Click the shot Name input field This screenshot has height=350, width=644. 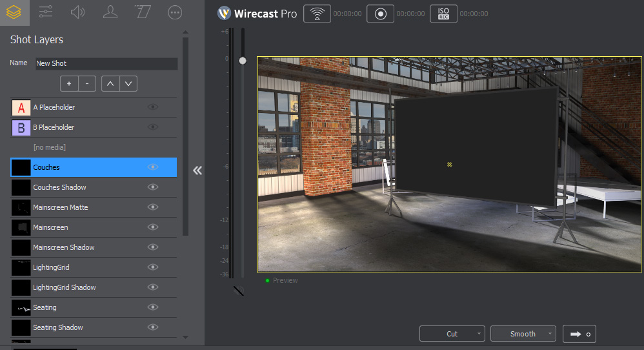coord(106,63)
